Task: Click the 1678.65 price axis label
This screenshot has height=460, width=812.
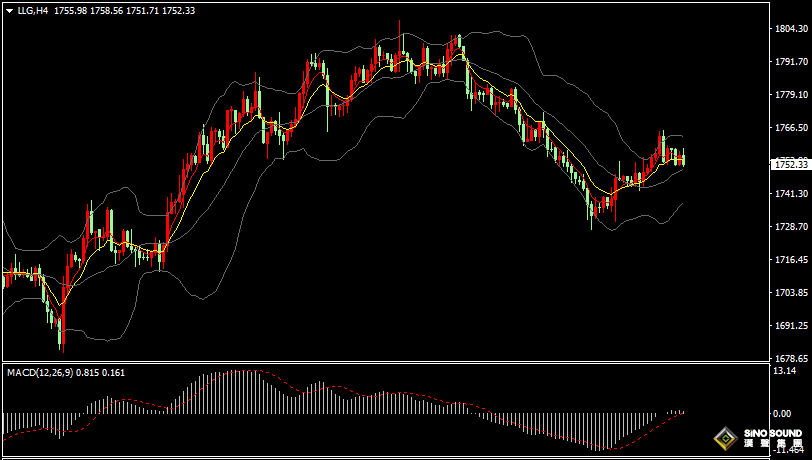Action: (x=790, y=358)
